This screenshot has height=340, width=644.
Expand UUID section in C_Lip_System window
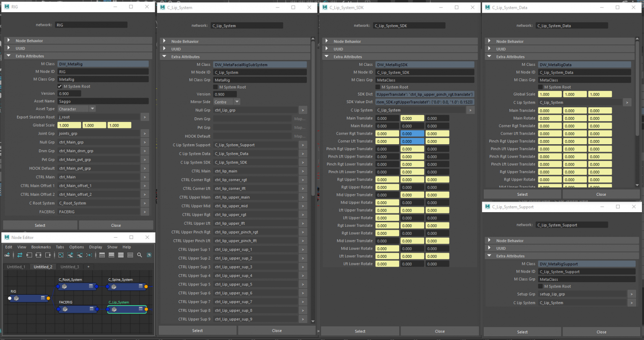click(164, 49)
